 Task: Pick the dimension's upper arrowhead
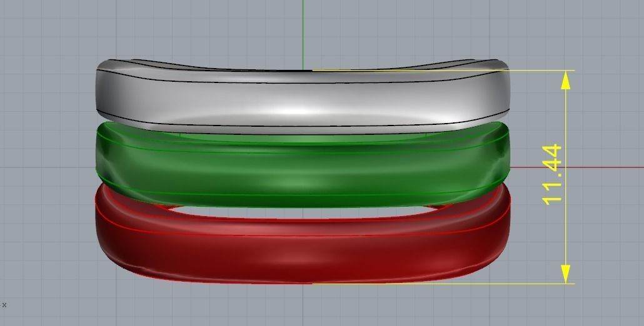566,79
